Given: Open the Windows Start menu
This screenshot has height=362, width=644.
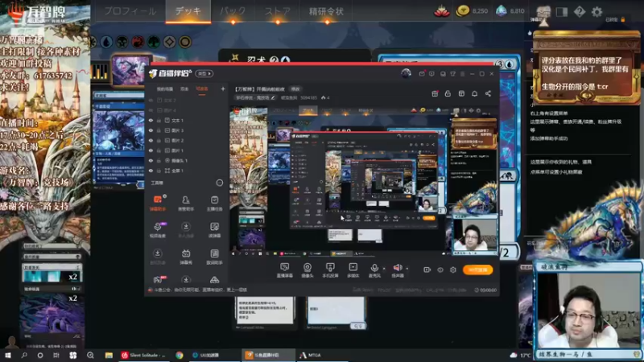Looking at the screenshot, I should click(8, 355).
